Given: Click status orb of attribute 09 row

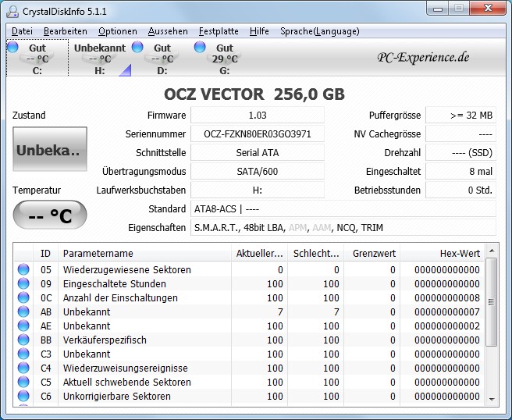Looking at the screenshot, I should pyautogui.click(x=23, y=283).
